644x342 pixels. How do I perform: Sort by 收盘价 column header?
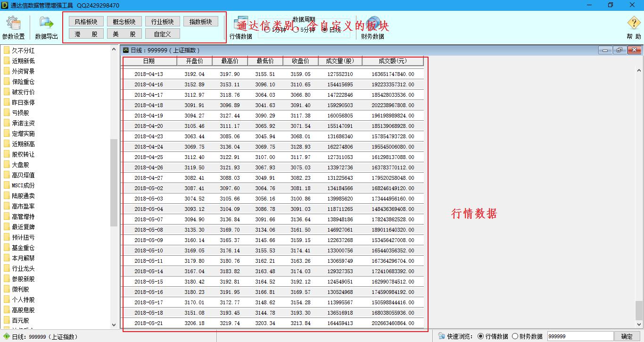coord(300,61)
